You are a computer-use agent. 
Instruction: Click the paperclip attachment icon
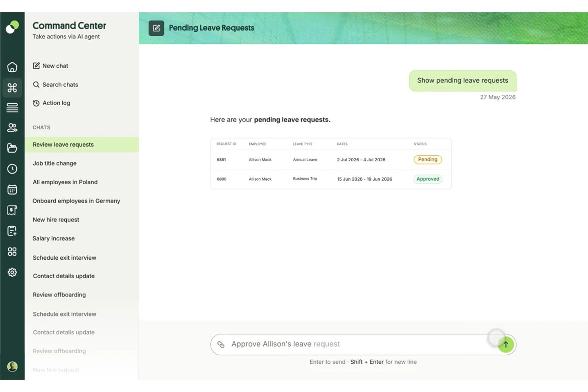point(221,344)
